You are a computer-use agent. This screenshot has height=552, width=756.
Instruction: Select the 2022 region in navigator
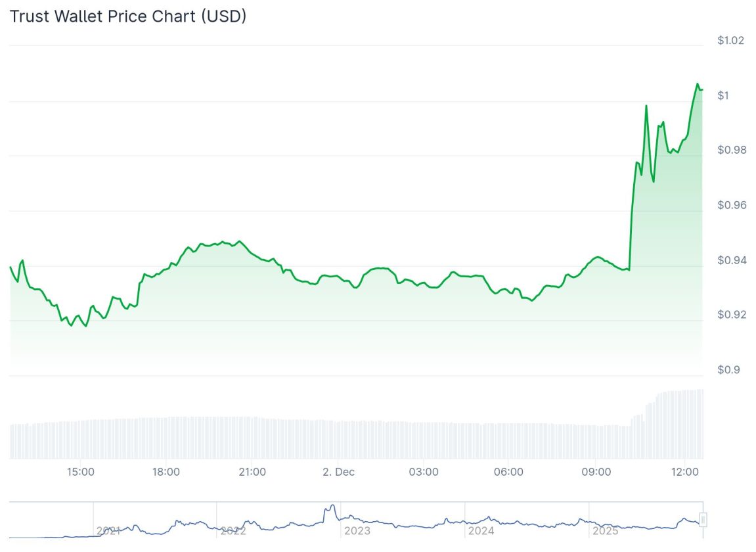[233, 530]
